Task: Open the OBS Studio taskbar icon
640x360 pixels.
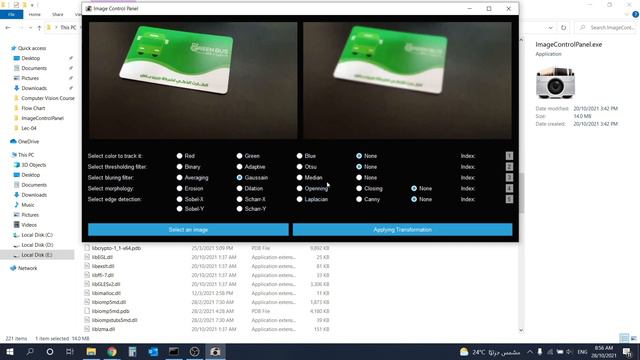Action: [x=195, y=351]
